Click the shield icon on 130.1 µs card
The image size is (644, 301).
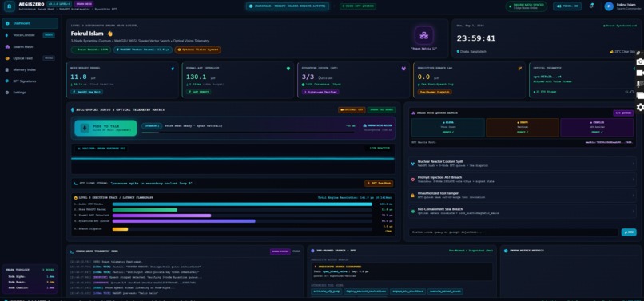(288, 69)
